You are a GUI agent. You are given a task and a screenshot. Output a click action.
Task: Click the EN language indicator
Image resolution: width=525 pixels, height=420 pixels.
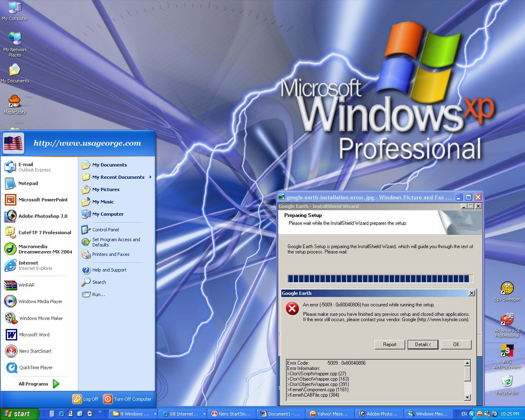pyautogui.click(x=464, y=414)
